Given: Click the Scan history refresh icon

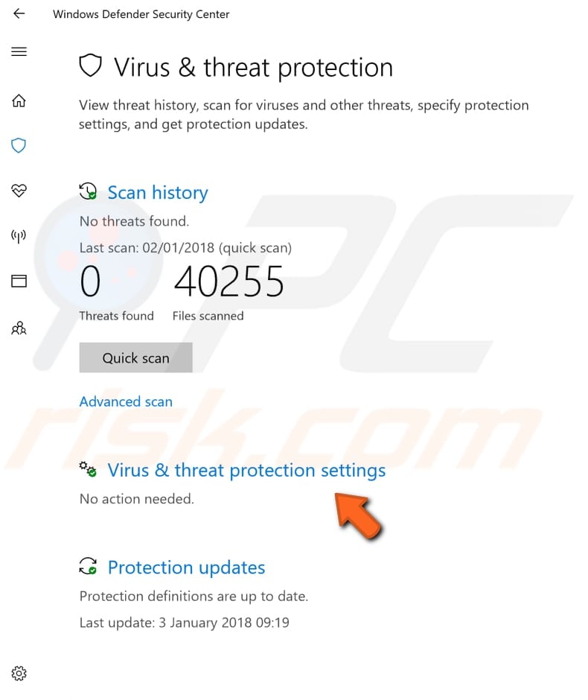Looking at the screenshot, I should click(x=88, y=191).
